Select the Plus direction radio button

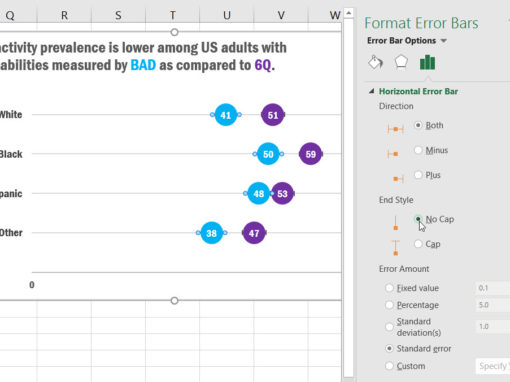pos(418,175)
